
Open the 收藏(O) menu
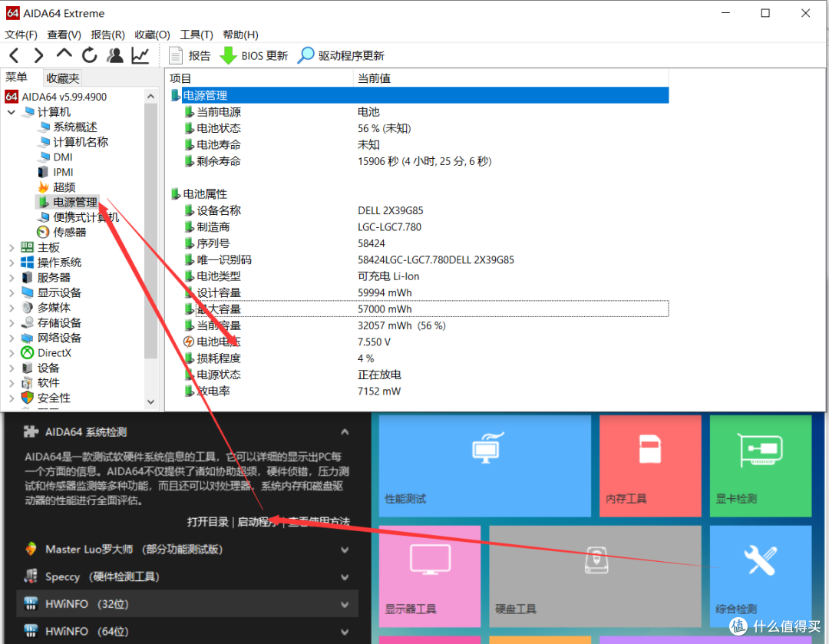coord(152,35)
